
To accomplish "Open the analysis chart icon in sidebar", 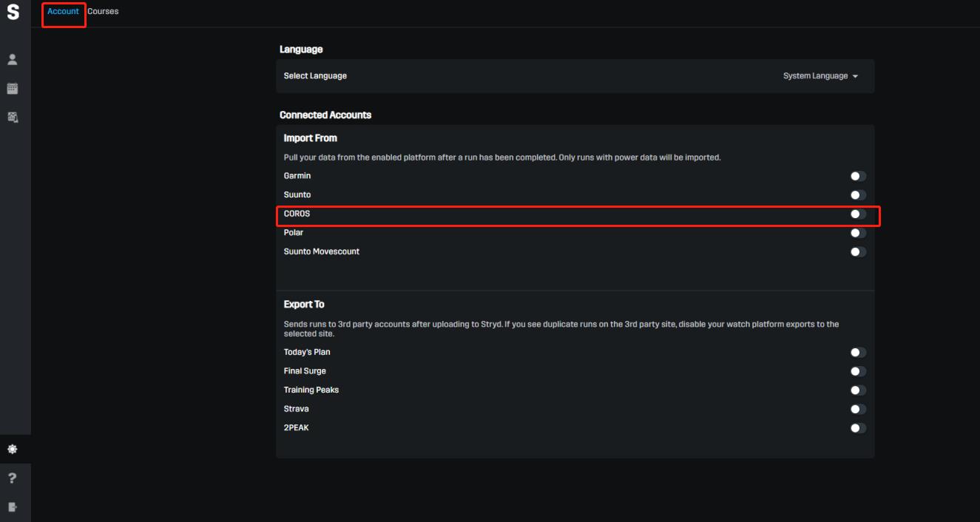I will 13,117.
